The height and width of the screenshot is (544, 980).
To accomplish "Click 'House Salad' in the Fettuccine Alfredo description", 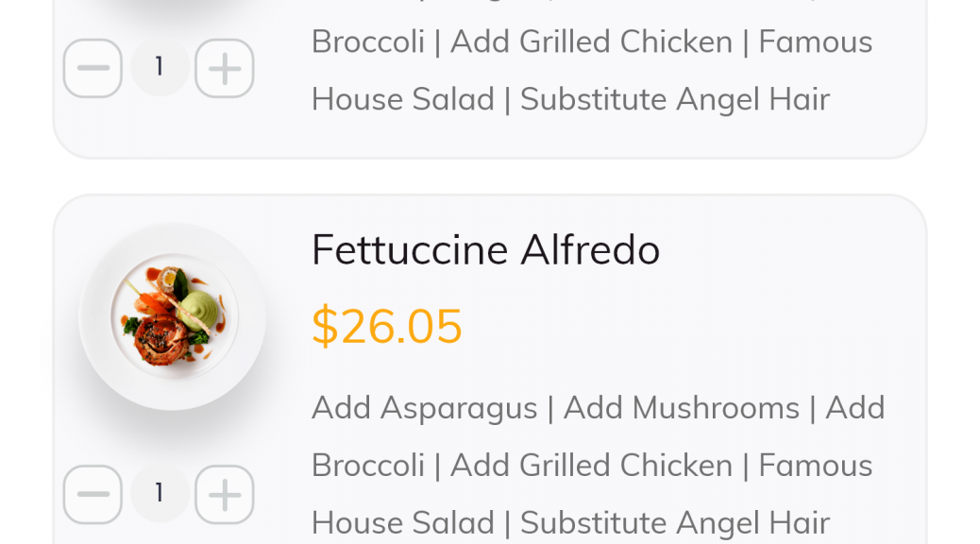I will pyautogui.click(x=403, y=522).
